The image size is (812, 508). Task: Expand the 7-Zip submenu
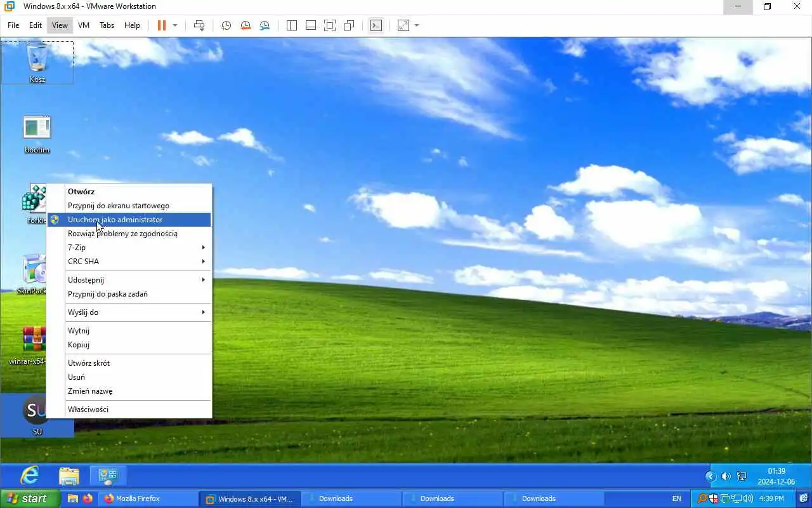coord(129,248)
